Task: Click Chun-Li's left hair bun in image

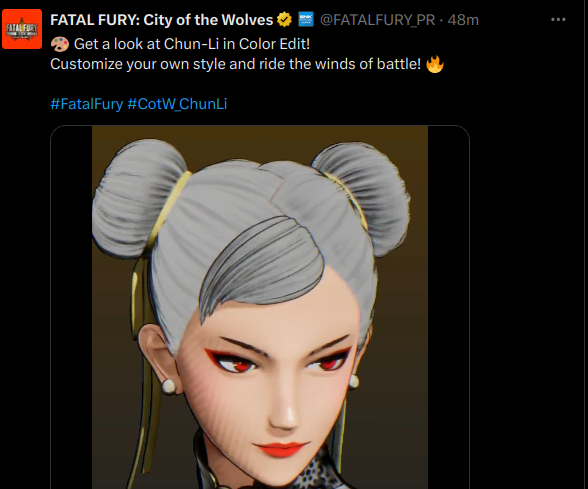Action: pos(139,199)
